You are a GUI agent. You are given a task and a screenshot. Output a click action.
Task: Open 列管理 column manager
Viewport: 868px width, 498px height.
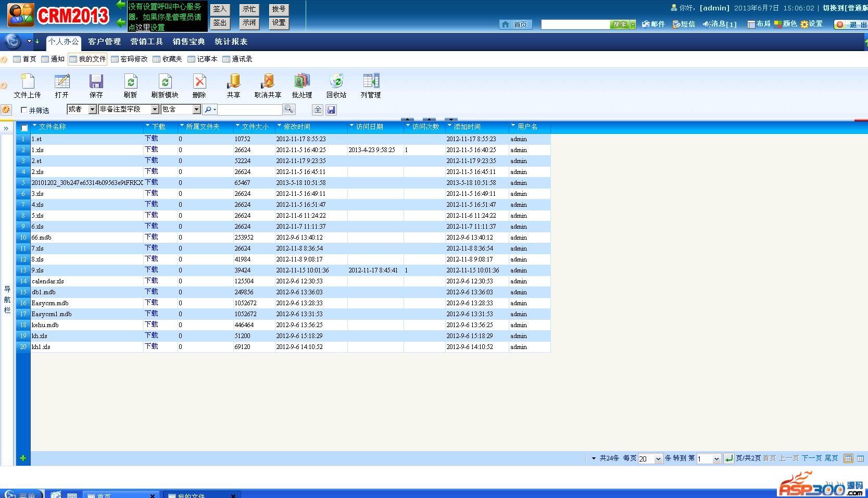(371, 82)
